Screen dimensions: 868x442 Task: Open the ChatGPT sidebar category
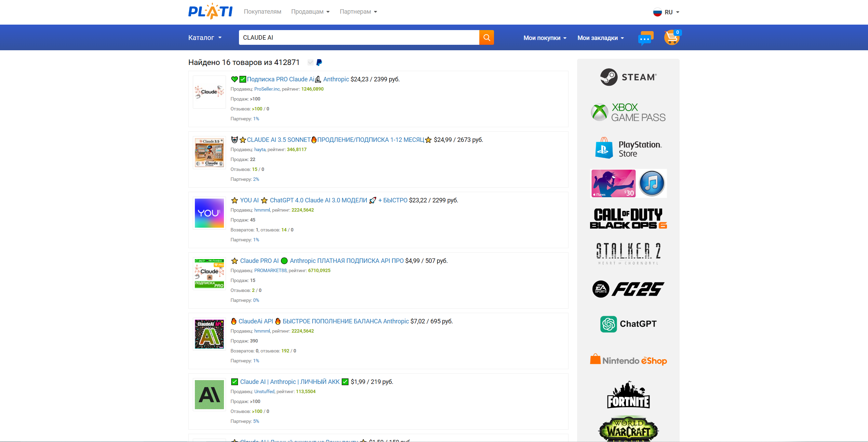628,324
